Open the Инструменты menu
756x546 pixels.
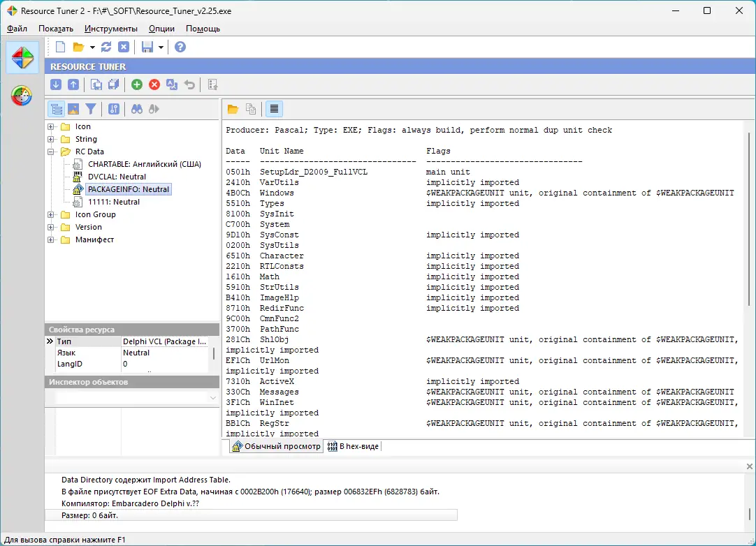pos(110,29)
